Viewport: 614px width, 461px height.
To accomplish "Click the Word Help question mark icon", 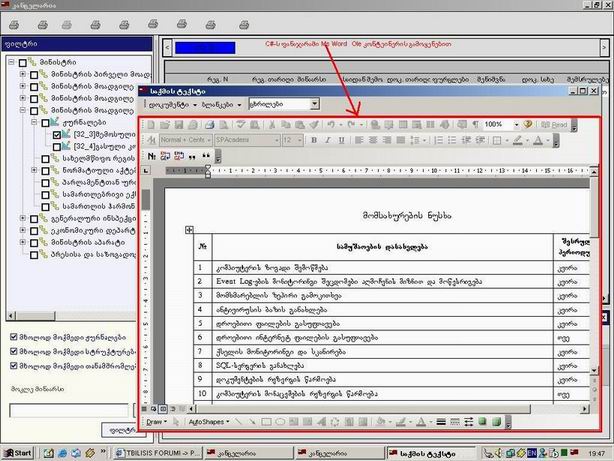I will pyautogui.click(x=527, y=125).
